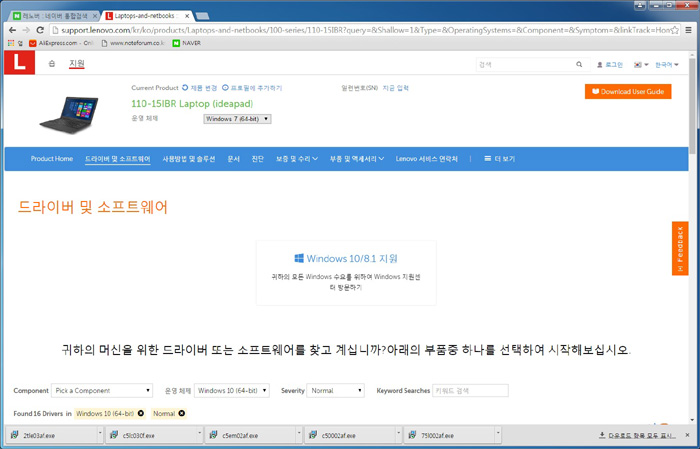Select 드라이버 및 소프트웨어 nav item

click(117, 159)
